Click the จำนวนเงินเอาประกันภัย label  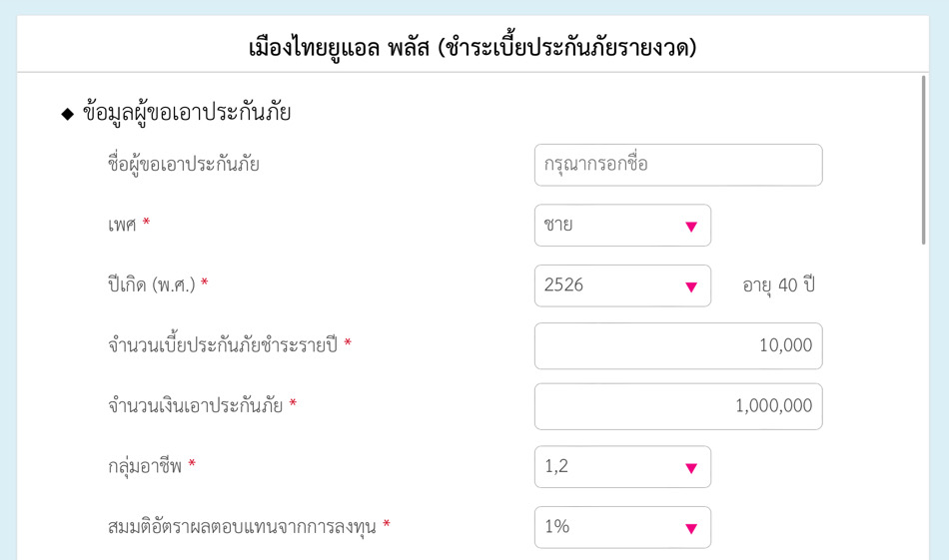coord(196,406)
